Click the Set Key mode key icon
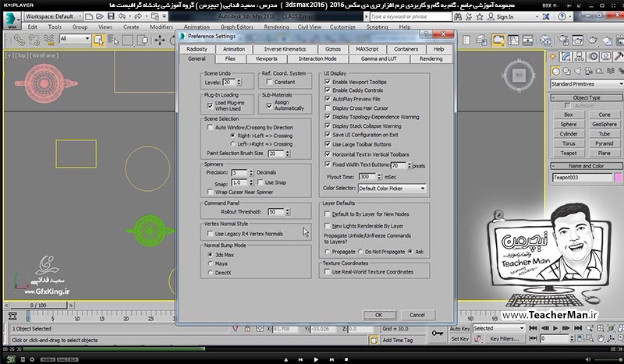624x364 pixels. click(x=438, y=333)
